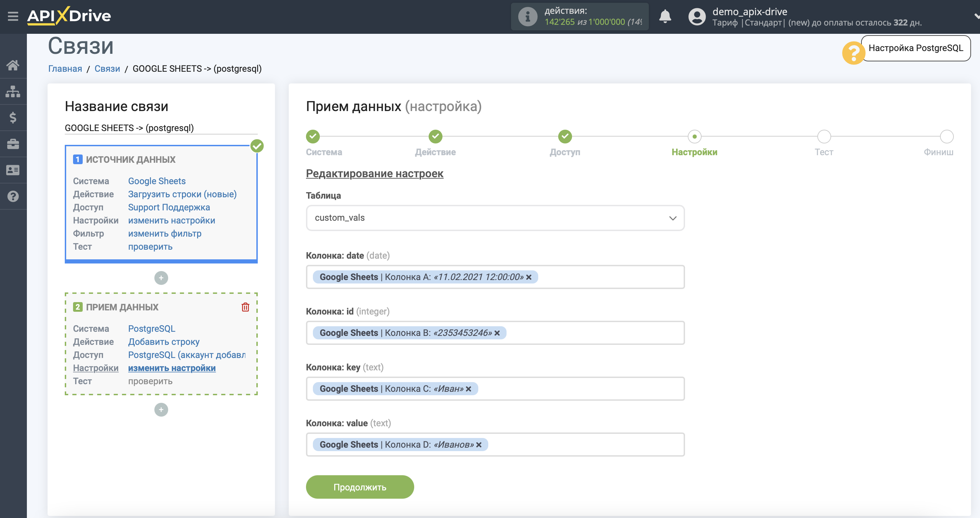Click the Google Sheets Колонка A tag
The image size is (980, 518).
(425, 277)
